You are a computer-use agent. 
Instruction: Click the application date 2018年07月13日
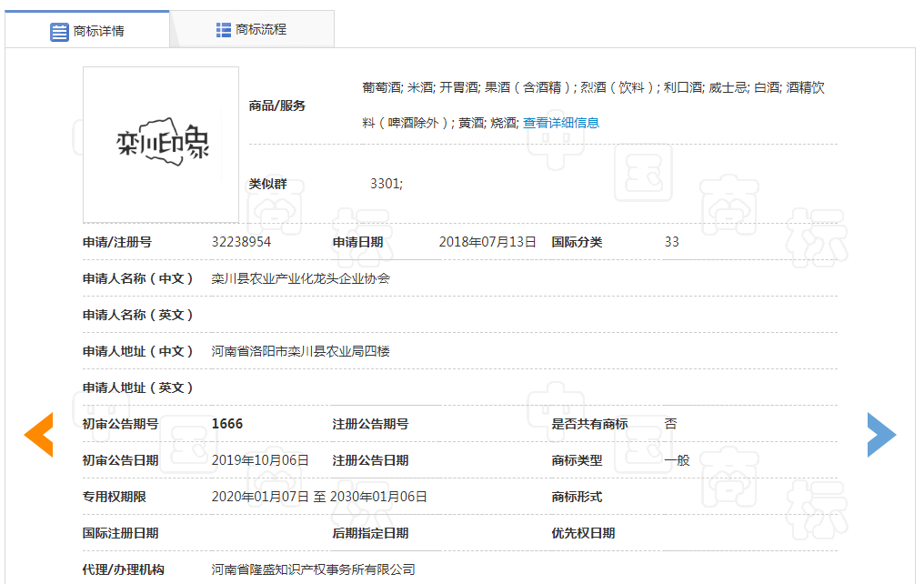(x=487, y=242)
